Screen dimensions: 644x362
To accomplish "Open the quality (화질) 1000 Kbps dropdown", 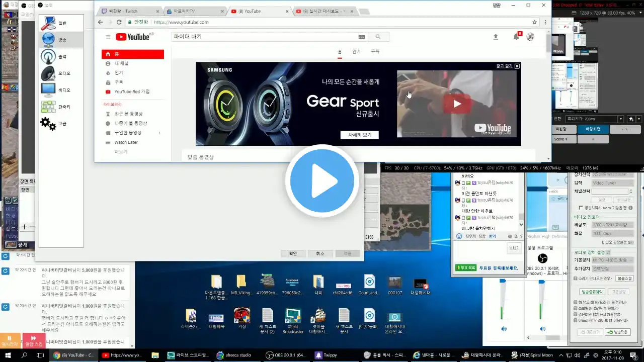I will [x=612, y=233].
